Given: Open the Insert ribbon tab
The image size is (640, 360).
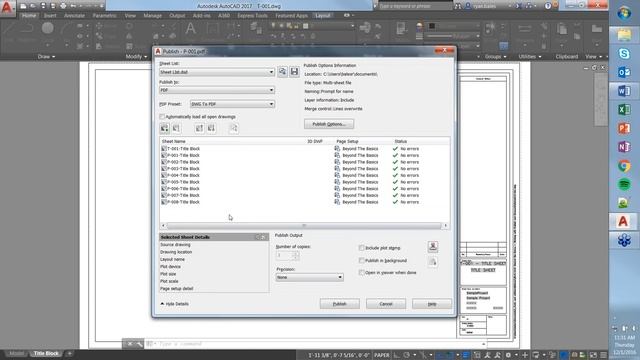Looking at the screenshot, I should (50, 16).
